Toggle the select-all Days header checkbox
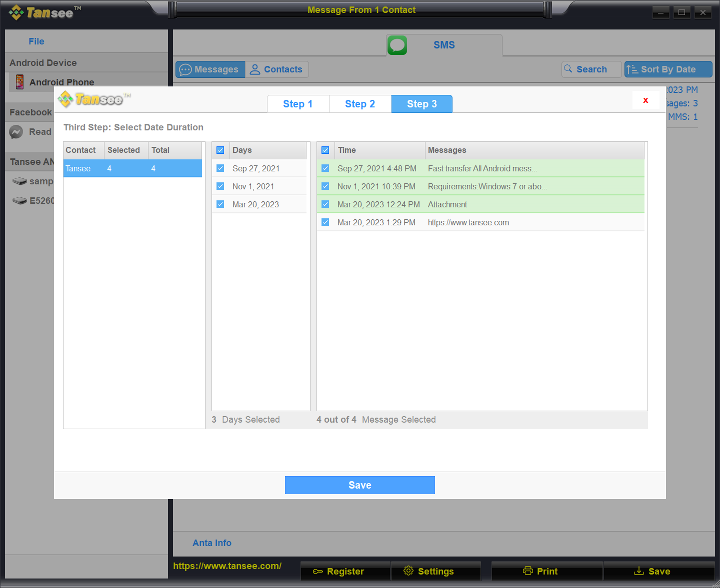The height and width of the screenshot is (588, 720). click(x=220, y=150)
